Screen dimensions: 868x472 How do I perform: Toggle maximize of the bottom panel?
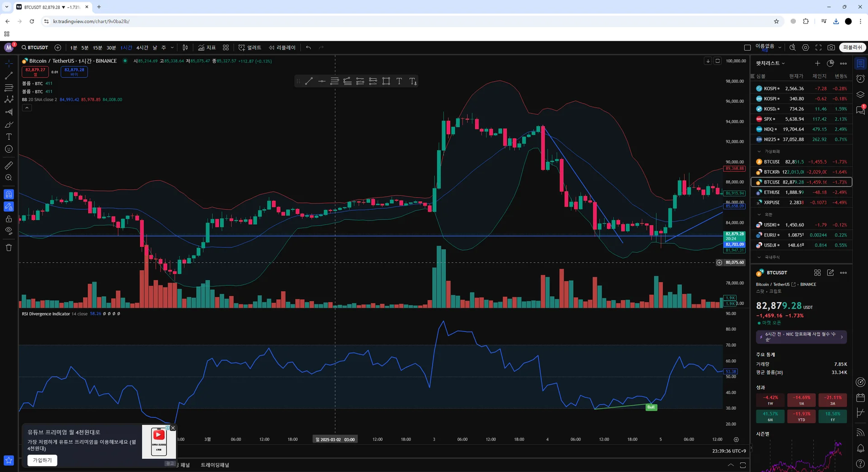coord(743,465)
